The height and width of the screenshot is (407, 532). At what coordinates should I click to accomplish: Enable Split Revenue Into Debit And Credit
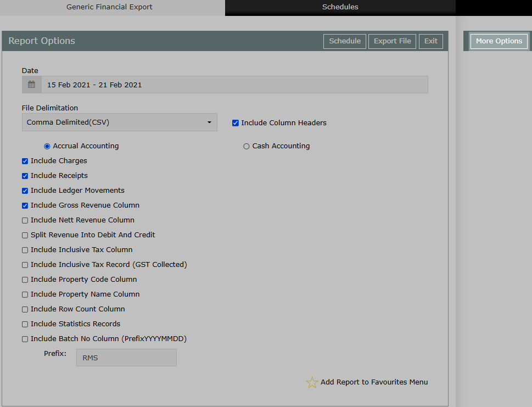coord(25,235)
